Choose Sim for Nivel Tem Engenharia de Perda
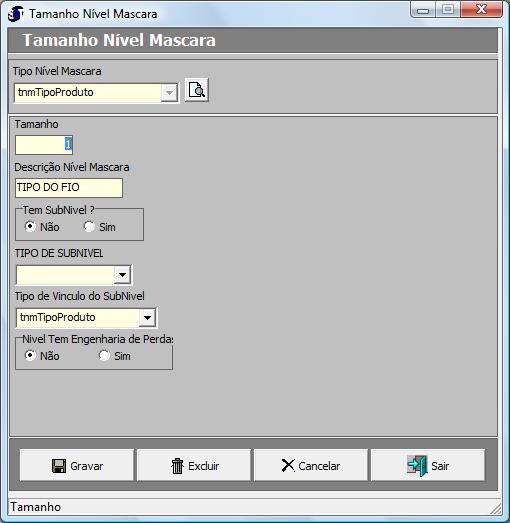 tap(104, 356)
